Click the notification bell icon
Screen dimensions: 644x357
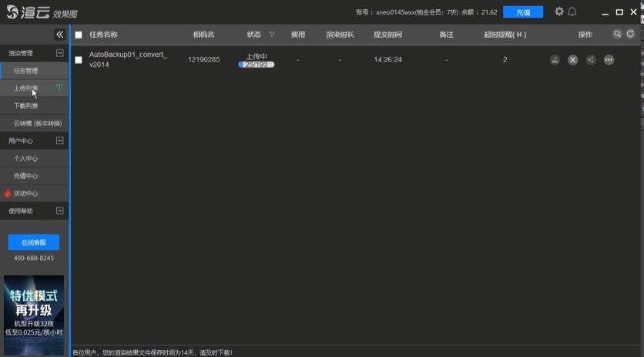pos(572,12)
